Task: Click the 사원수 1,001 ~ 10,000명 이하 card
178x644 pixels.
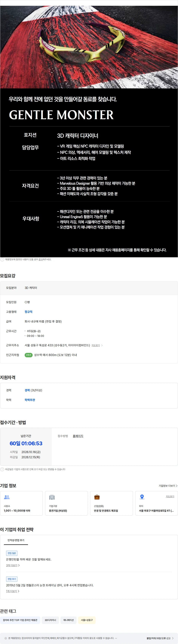Action: [22, 503]
